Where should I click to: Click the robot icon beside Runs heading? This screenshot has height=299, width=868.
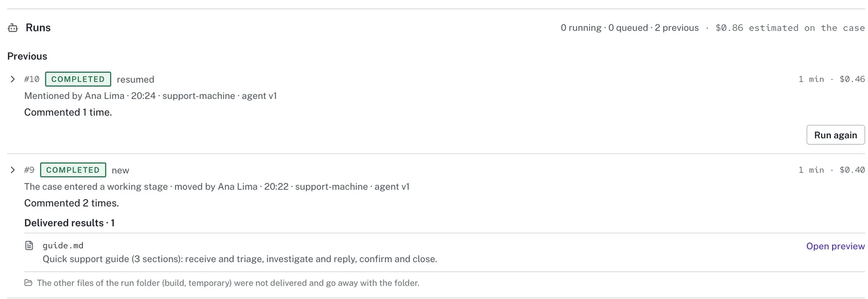click(13, 28)
